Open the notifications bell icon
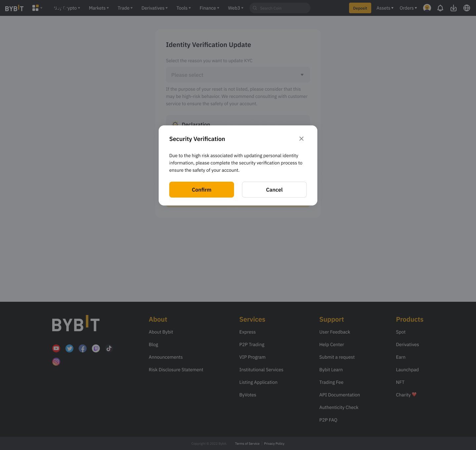The image size is (476, 450). pos(440,8)
